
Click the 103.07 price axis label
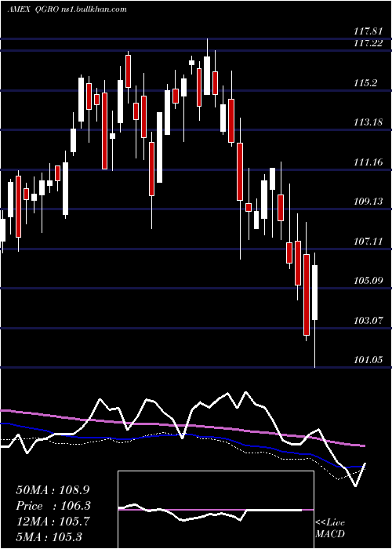[x=368, y=320]
